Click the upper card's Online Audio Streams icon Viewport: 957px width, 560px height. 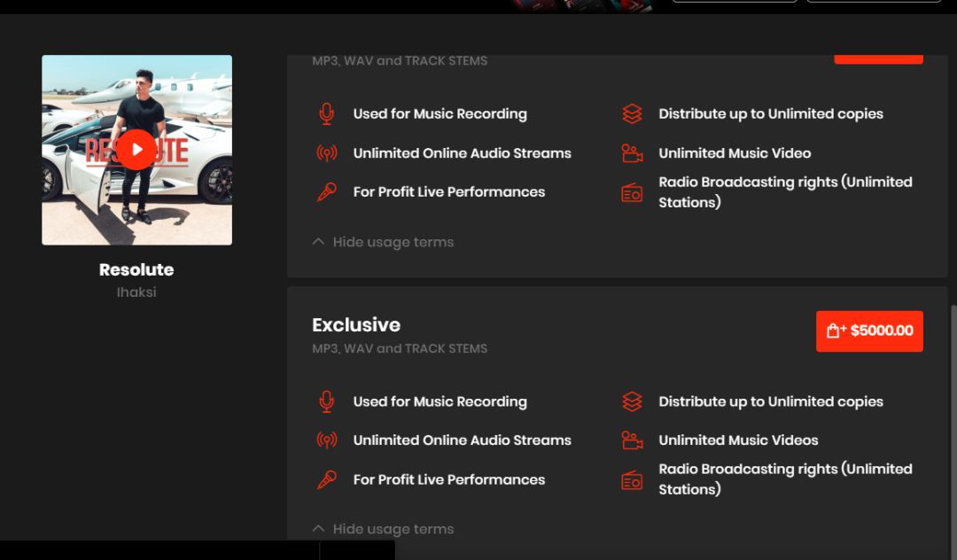tap(327, 153)
